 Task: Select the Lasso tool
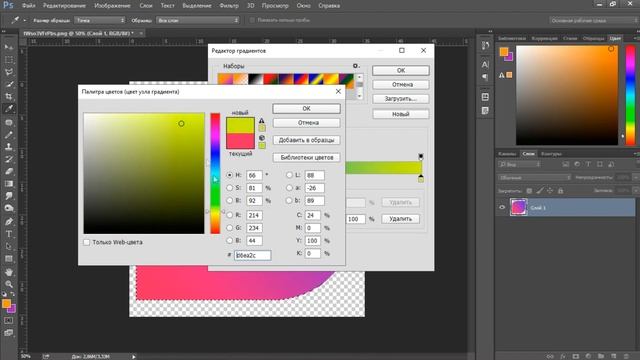point(9,72)
